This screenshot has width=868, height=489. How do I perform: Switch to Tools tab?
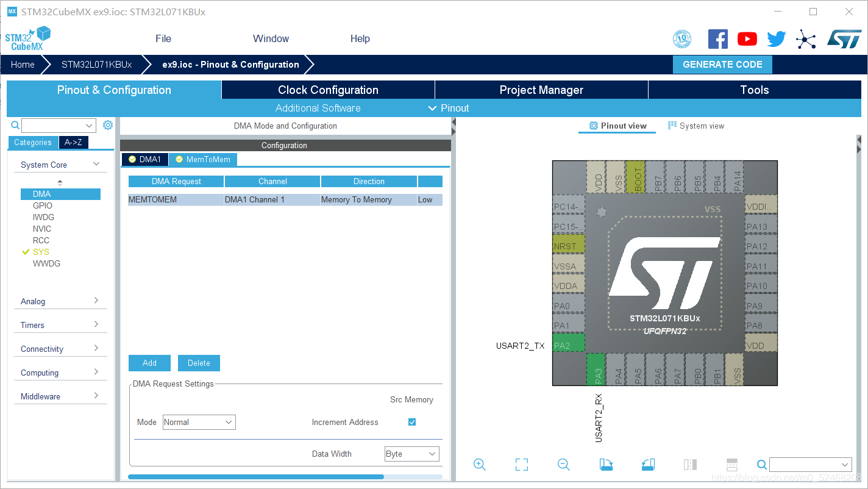click(755, 90)
